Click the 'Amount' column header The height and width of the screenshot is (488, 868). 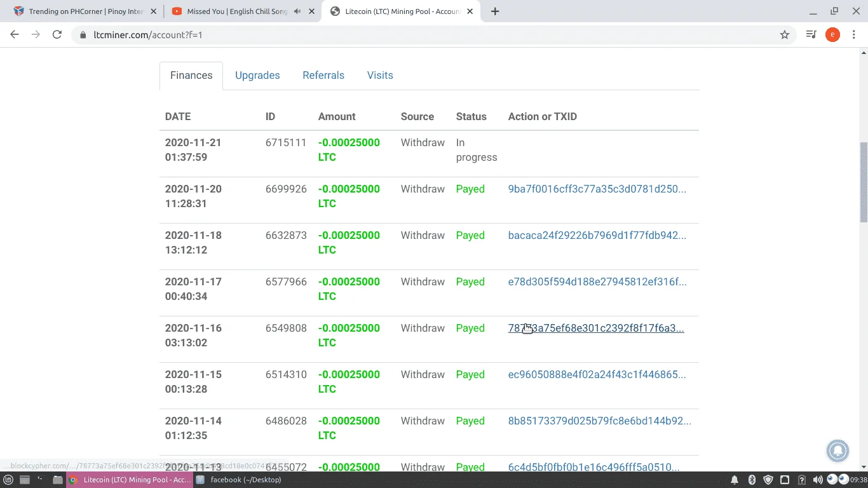337,117
